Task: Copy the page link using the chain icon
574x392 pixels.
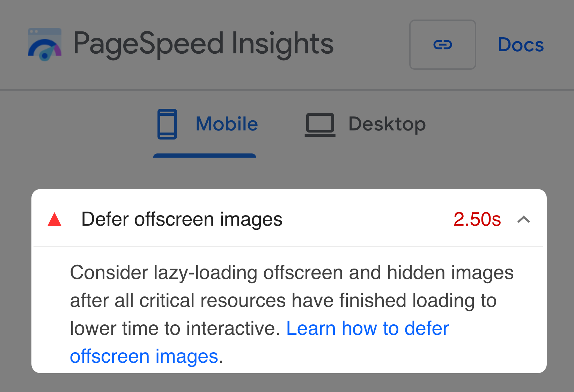Action: [442, 45]
